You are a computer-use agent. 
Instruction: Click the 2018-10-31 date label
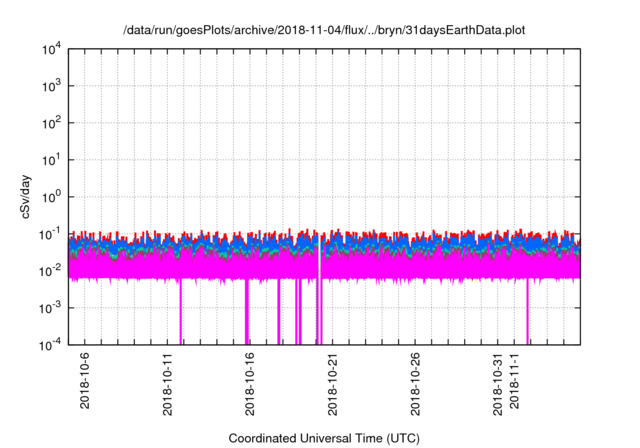pyautogui.click(x=498, y=384)
